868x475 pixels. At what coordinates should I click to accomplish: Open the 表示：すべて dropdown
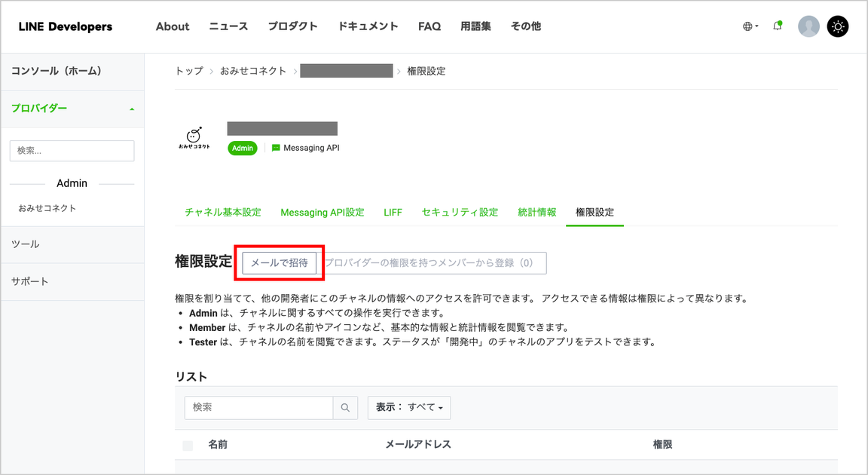pos(409,407)
